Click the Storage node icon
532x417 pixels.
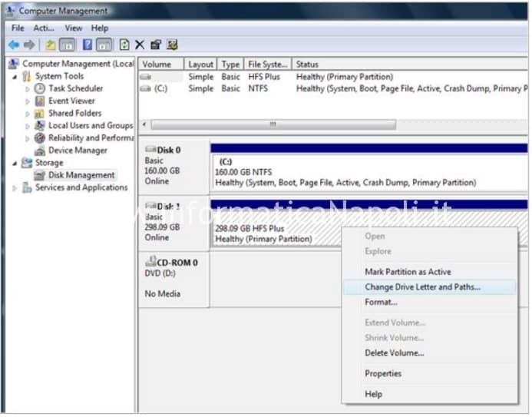[27, 164]
